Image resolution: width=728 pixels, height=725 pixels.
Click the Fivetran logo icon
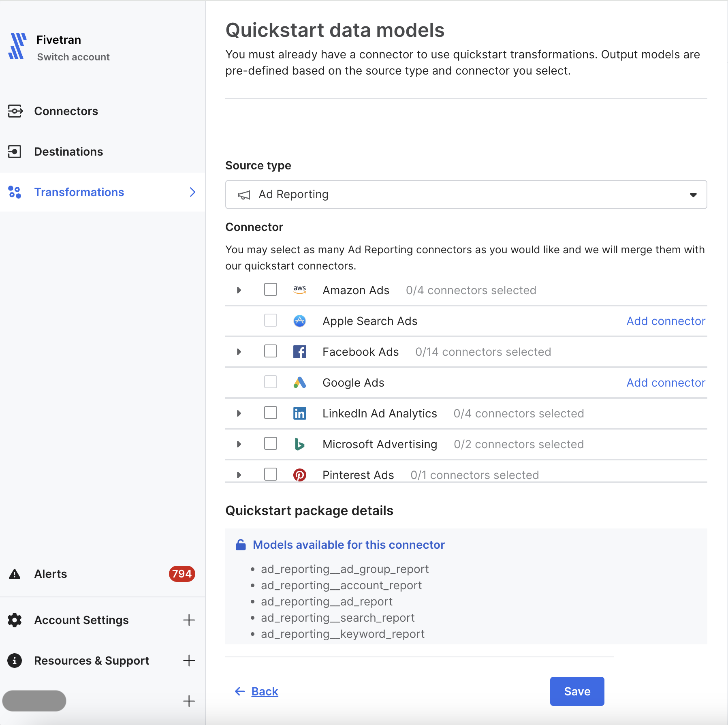coord(17,46)
